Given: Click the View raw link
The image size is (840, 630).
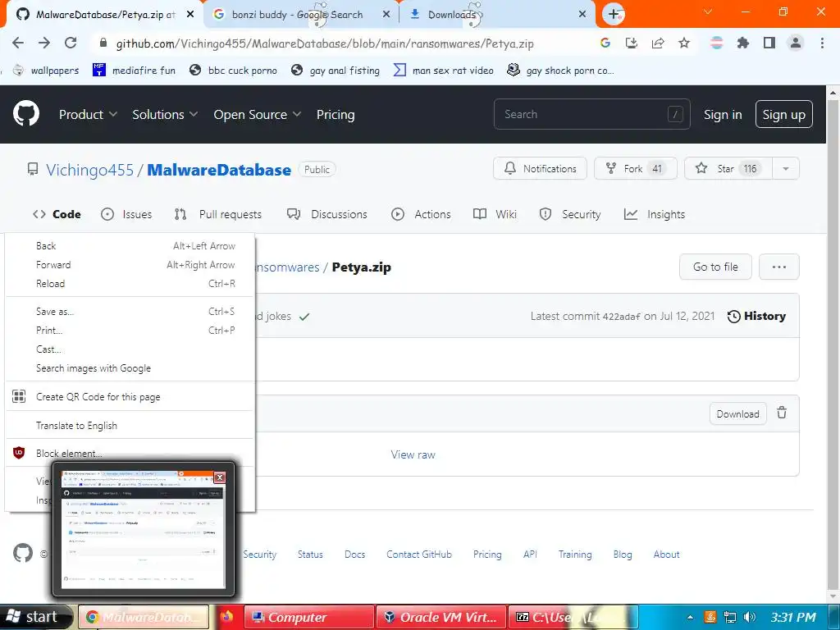Looking at the screenshot, I should point(413,454).
